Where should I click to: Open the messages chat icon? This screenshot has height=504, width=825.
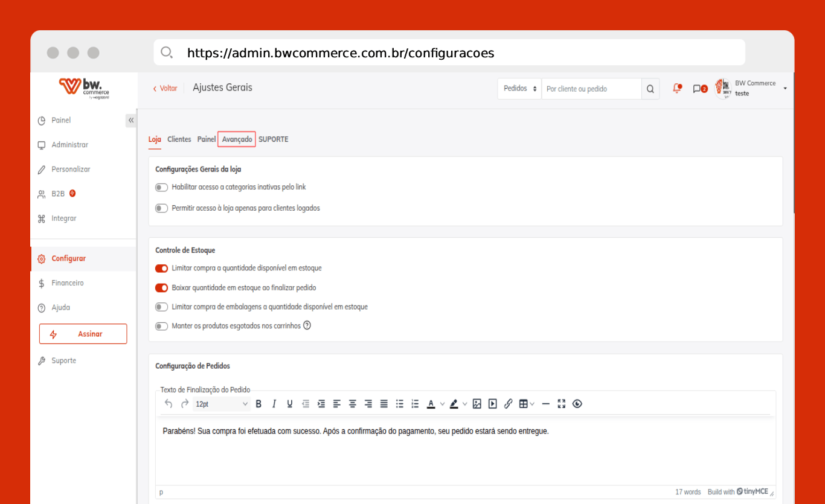pyautogui.click(x=699, y=89)
